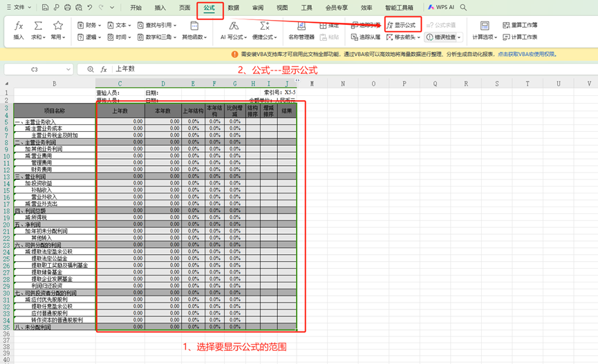This screenshot has width=598, height=364.
Task: Click cell 项目名称 header
Action: [x=55, y=111]
